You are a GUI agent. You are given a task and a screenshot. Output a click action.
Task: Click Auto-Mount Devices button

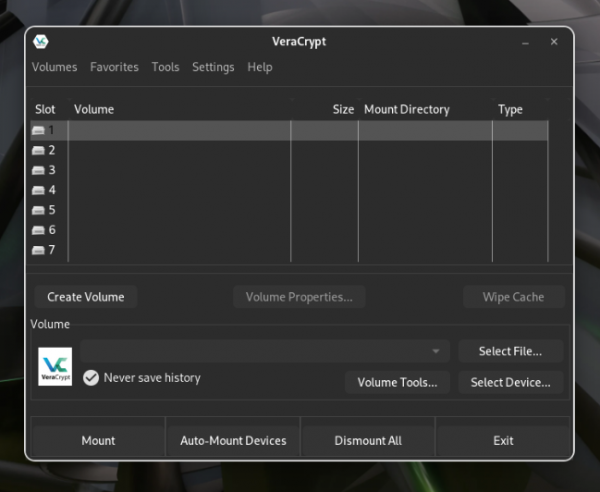[233, 440]
